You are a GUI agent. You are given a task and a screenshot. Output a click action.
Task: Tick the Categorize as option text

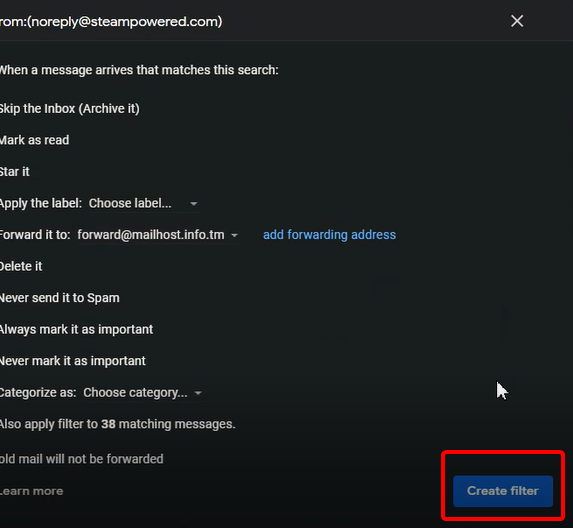click(x=38, y=392)
